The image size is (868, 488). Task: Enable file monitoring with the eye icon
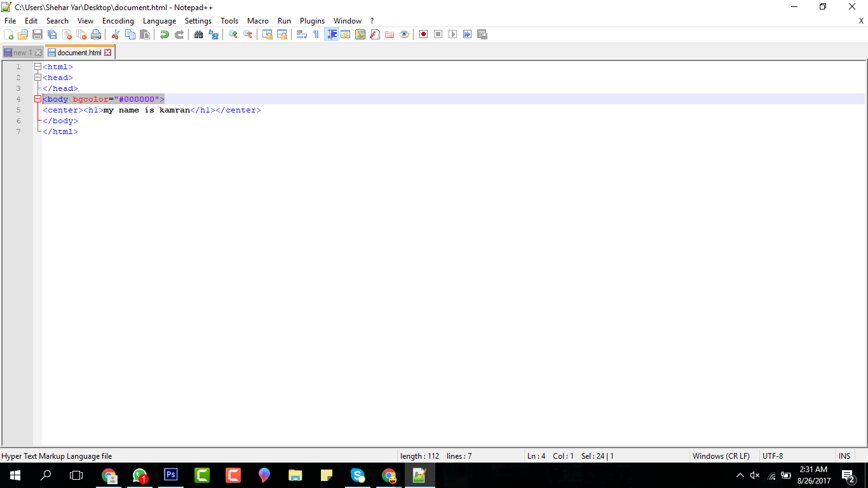pos(404,34)
